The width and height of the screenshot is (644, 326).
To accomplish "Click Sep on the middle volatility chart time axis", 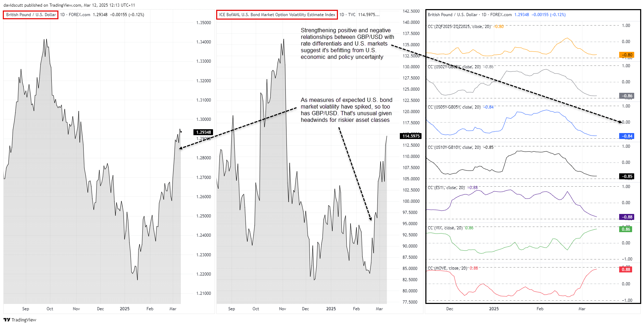I will (x=232, y=309).
